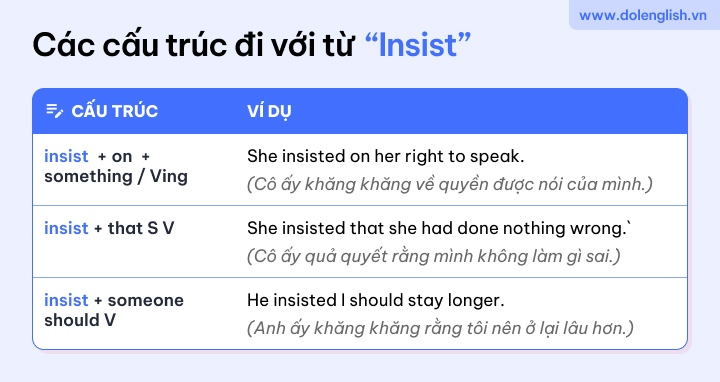Click the edit-list icon beside CẤU TRÚC
This screenshot has width=720, height=382.
55,111
